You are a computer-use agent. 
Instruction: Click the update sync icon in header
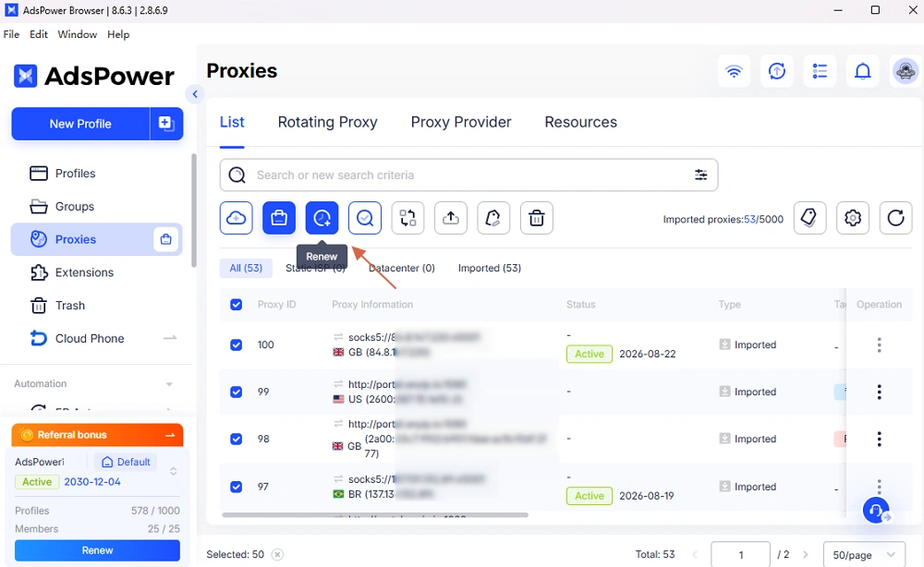777,71
